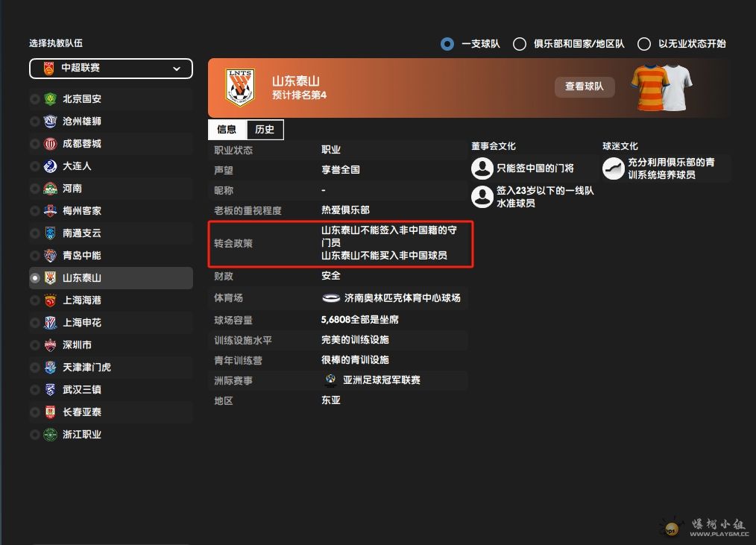Viewport: 756px width, 545px height.
Task: Click the 山东泰山 club name in the banner
Action: (x=295, y=81)
